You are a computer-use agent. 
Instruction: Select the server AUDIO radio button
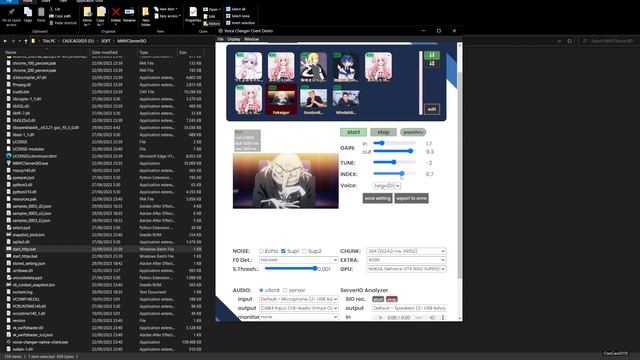pos(285,290)
